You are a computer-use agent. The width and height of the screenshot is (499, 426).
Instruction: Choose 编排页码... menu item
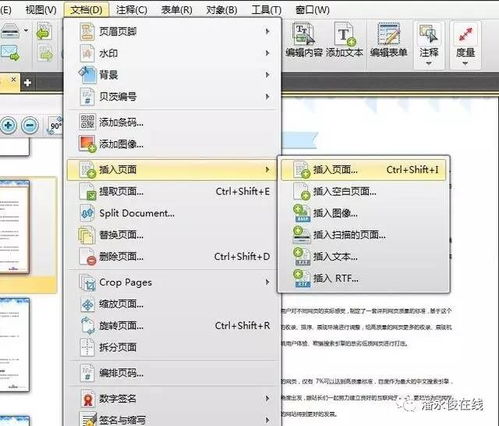pos(172,373)
